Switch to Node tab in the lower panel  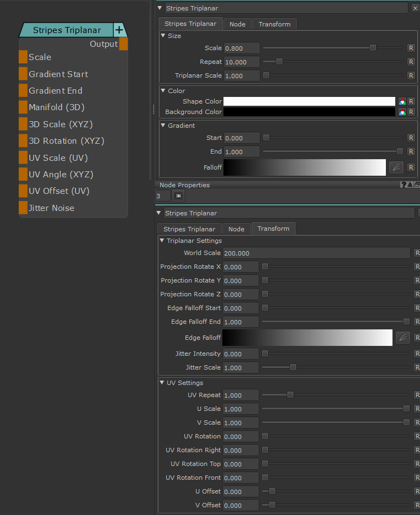(x=236, y=229)
